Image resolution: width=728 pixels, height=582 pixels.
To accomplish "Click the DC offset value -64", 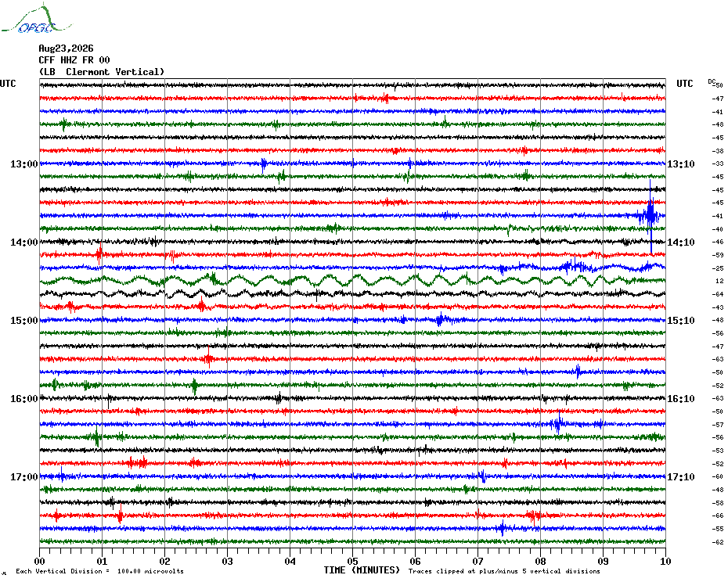I will 718,294.
